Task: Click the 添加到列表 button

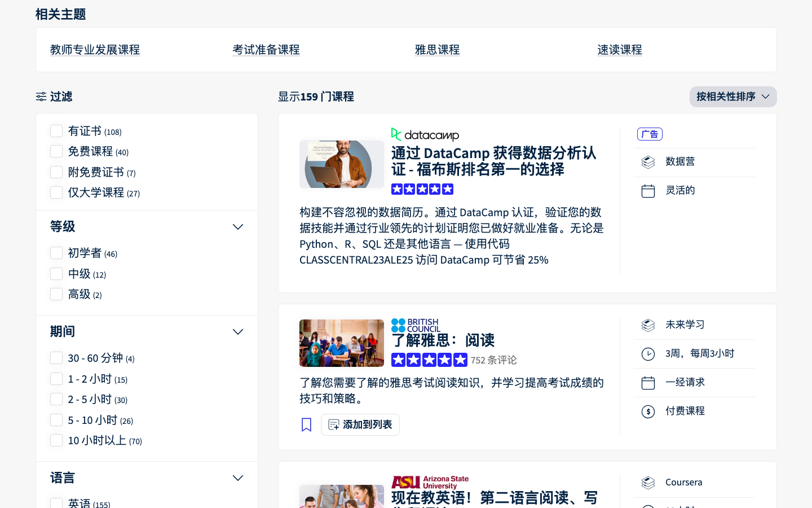Action: click(x=360, y=424)
